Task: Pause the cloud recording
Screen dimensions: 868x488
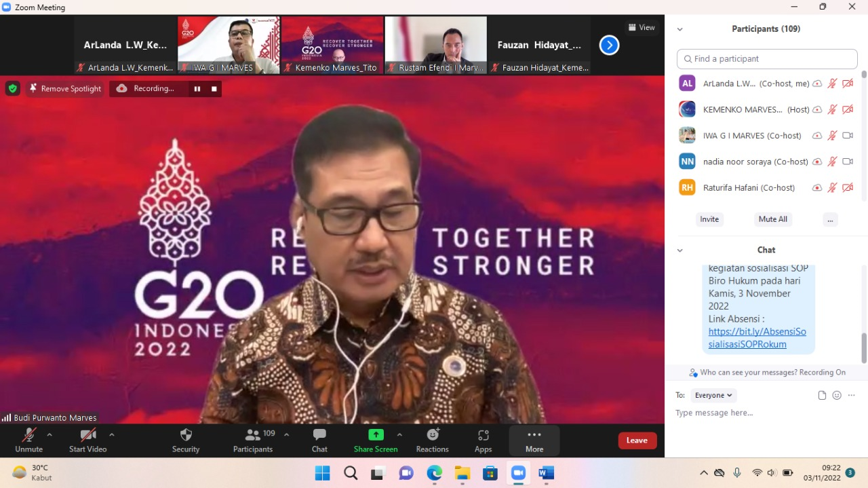Action: coord(197,89)
